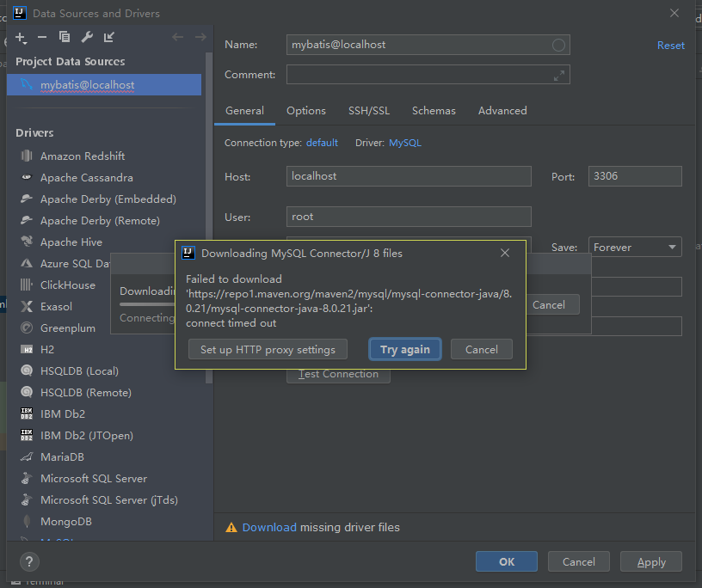This screenshot has height=588, width=702.
Task: Switch to the Options tab
Action: tap(306, 111)
